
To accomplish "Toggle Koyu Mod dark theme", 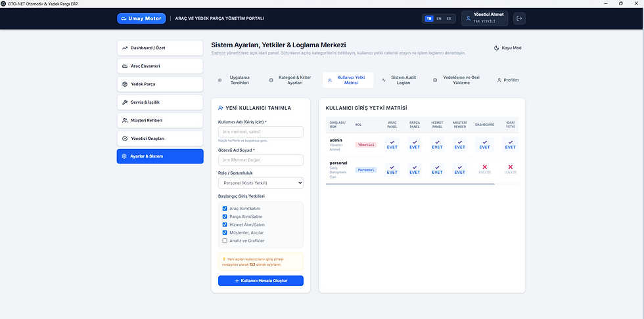I will click(x=507, y=48).
